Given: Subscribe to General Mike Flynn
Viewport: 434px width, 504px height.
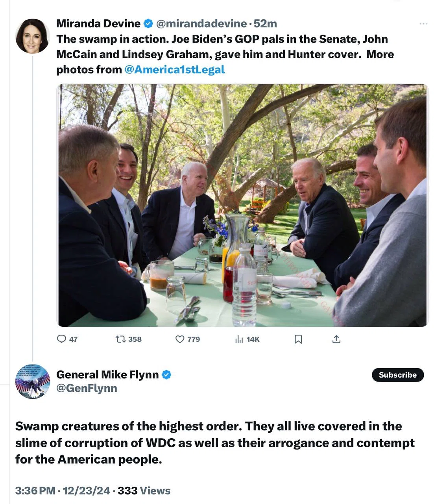Looking at the screenshot, I should [x=398, y=375].
